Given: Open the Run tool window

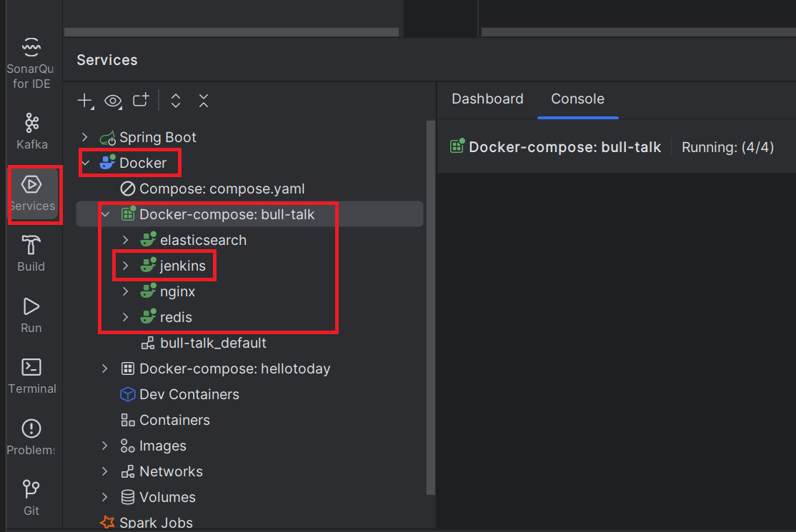Looking at the screenshot, I should [x=31, y=315].
